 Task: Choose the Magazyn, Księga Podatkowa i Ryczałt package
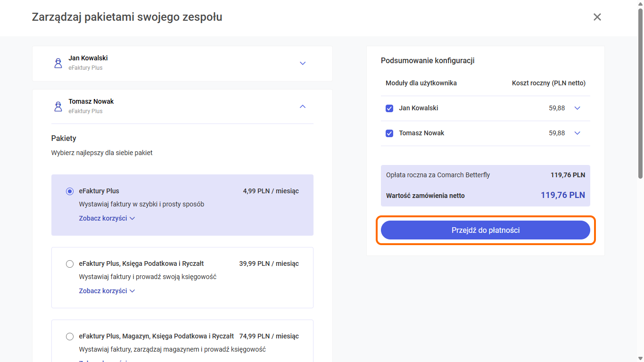(70, 337)
